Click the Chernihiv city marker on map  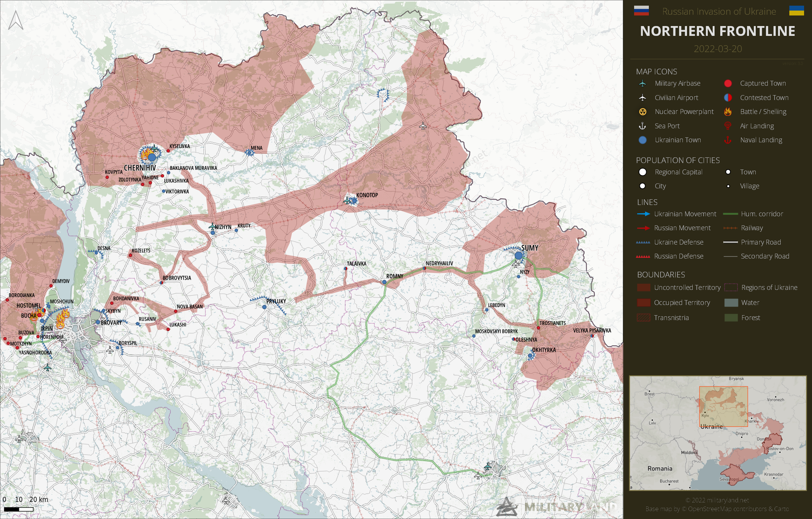coord(152,157)
